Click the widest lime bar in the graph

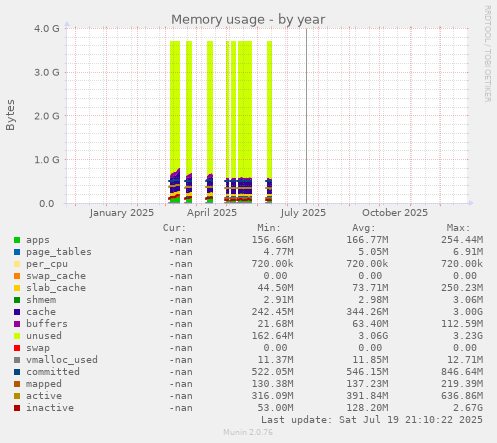coord(245,110)
